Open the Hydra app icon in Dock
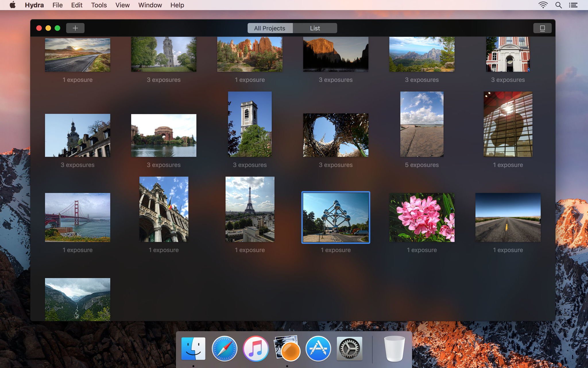The height and width of the screenshot is (368, 588). coord(287,348)
